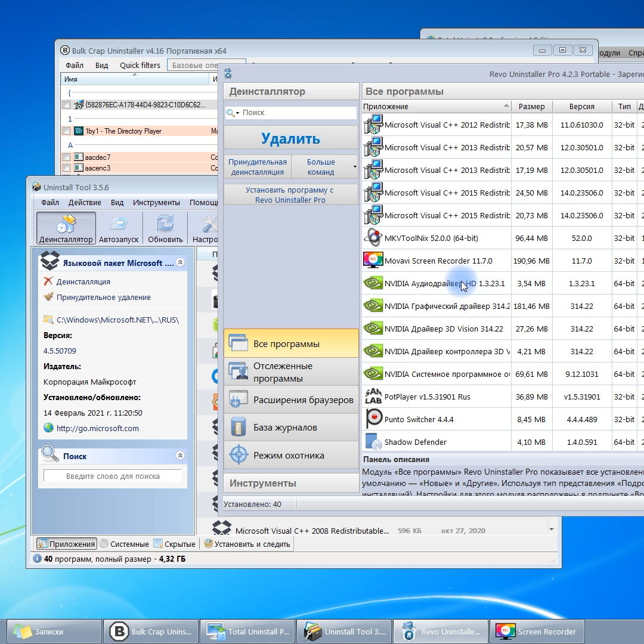The image size is (644, 644).
Task: Sort Bulk Crap Uninstaller list by Имя
Action: point(135,79)
